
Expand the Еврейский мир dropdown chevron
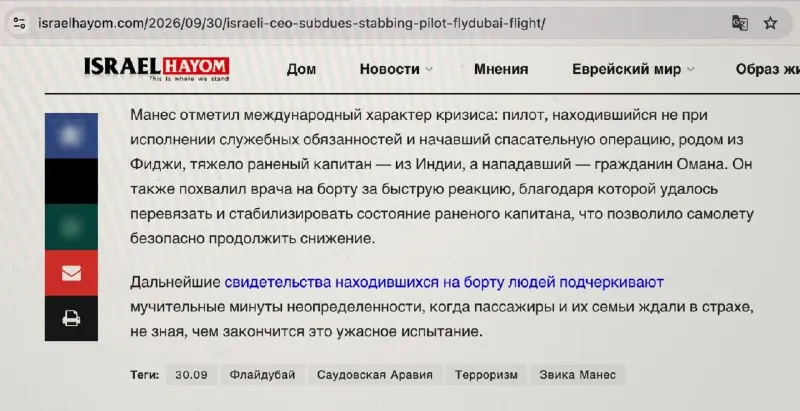(x=690, y=69)
